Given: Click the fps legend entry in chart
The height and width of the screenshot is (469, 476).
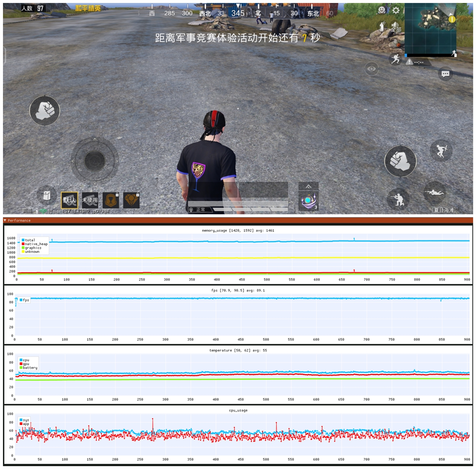Looking at the screenshot, I should click(x=25, y=300).
